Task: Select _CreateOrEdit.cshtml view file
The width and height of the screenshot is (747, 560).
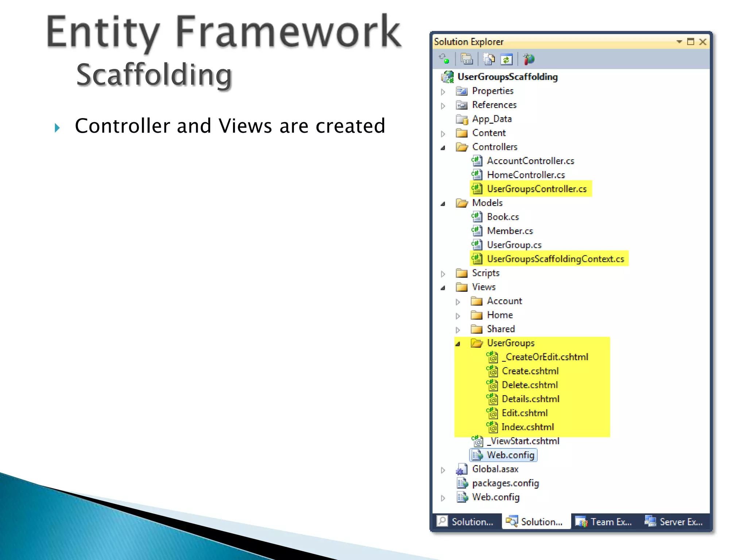Action: click(545, 357)
